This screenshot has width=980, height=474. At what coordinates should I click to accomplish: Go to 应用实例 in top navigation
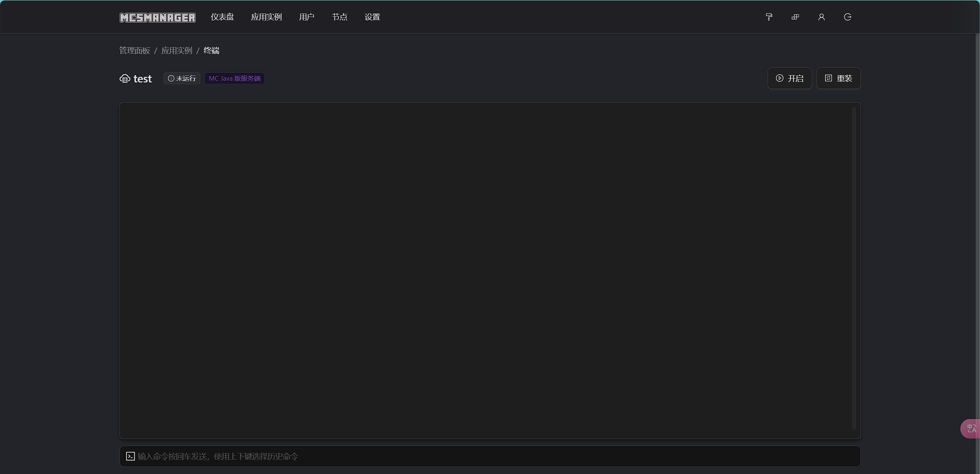click(x=266, y=17)
